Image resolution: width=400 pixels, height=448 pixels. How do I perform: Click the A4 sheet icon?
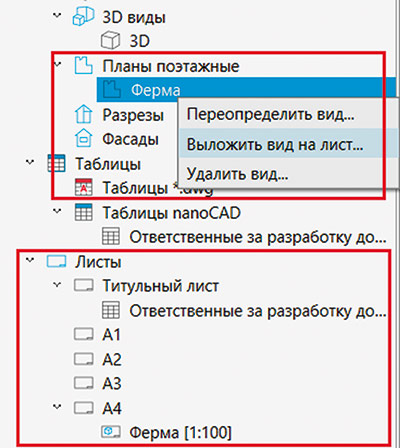pyautogui.click(x=83, y=408)
